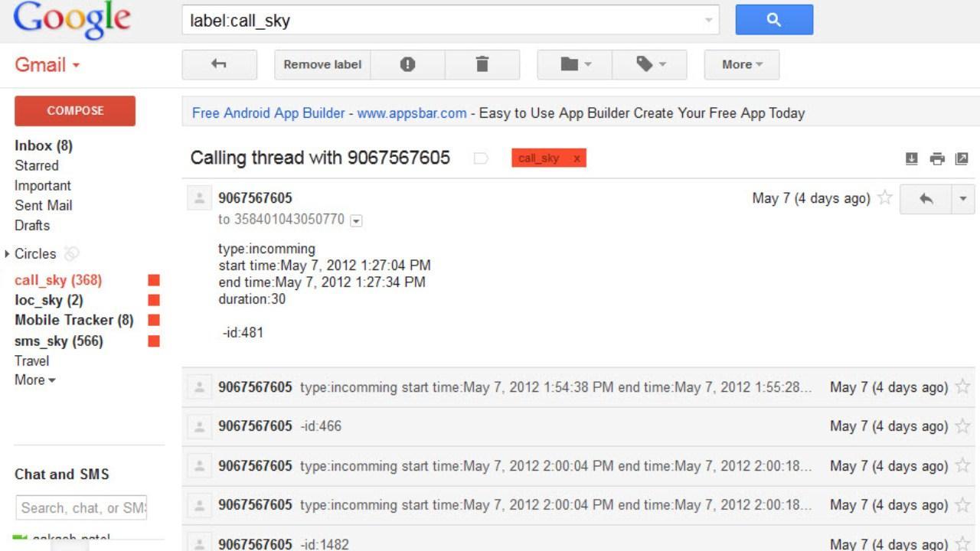The width and height of the screenshot is (980, 551).
Task: Click the Remove label button
Action: coord(322,64)
